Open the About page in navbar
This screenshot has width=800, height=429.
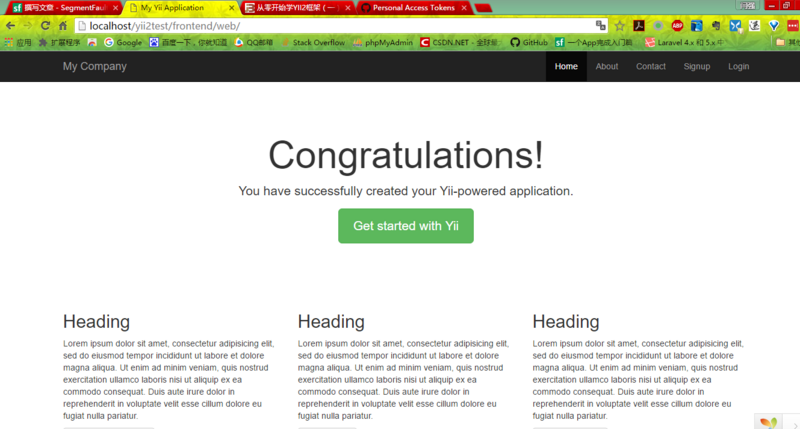pos(607,66)
